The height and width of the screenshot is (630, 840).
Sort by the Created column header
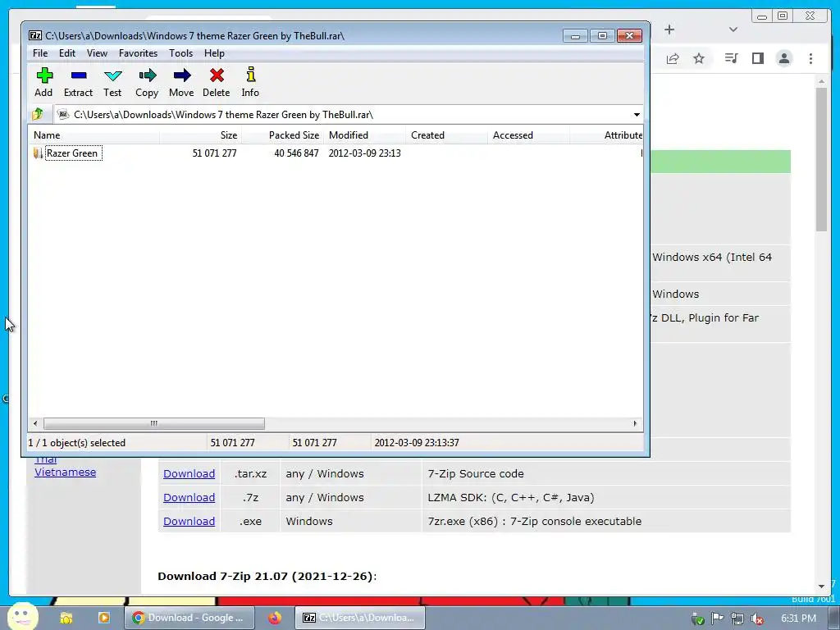(446, 135)
